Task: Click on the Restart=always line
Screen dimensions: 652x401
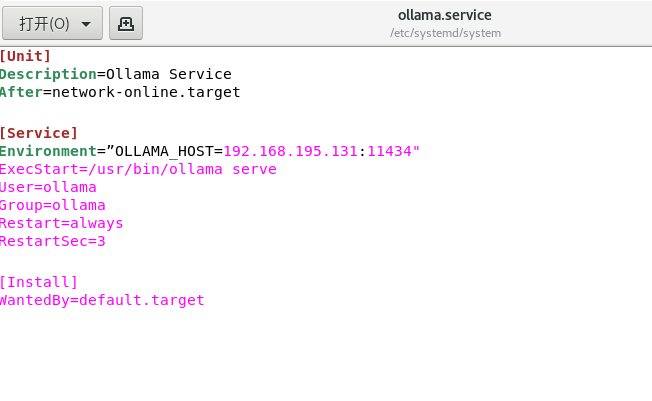Action: pos(62,223)
